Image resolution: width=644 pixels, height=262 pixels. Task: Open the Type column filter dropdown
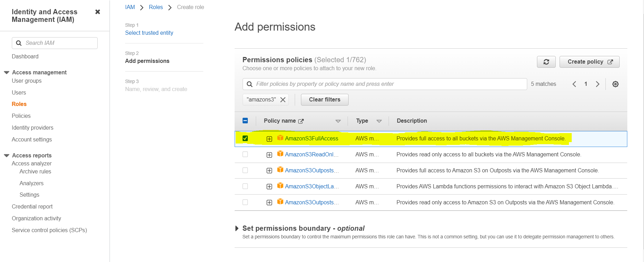point(379,121)
